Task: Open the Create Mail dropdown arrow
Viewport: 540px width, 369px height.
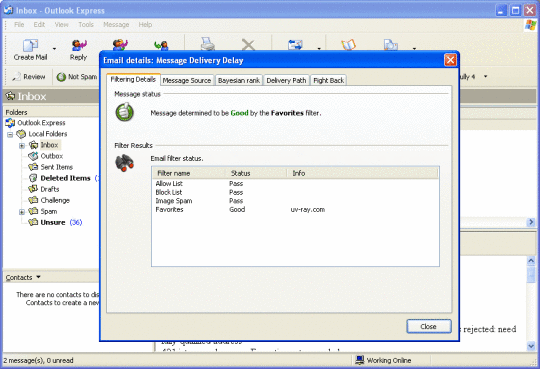Action: click(x=54, y=49)
